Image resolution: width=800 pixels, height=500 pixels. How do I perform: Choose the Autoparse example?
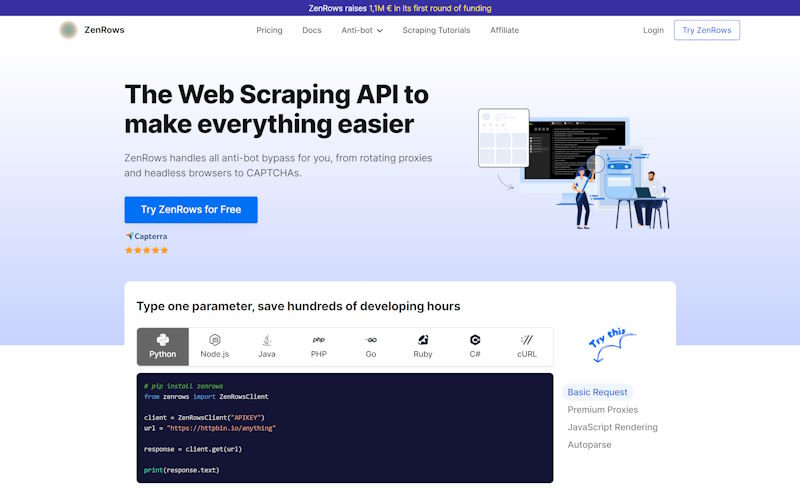click(x=589, y=444)
